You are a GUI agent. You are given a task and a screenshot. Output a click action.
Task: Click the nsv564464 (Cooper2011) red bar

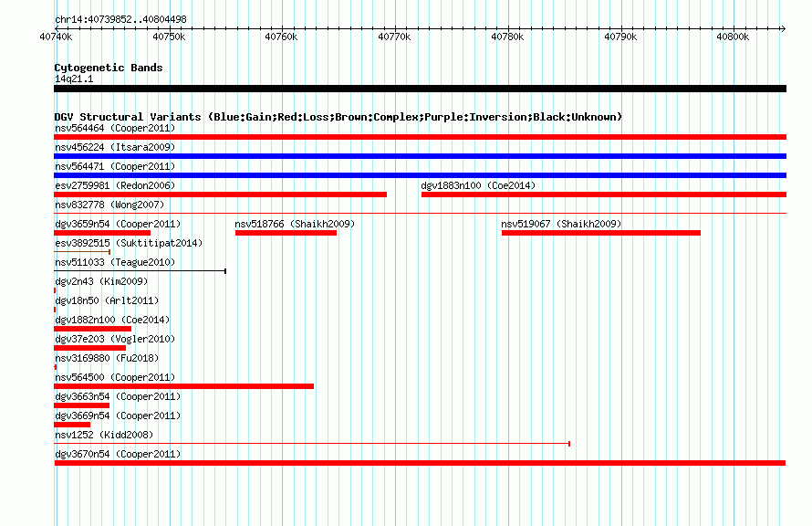click(420, 137)
